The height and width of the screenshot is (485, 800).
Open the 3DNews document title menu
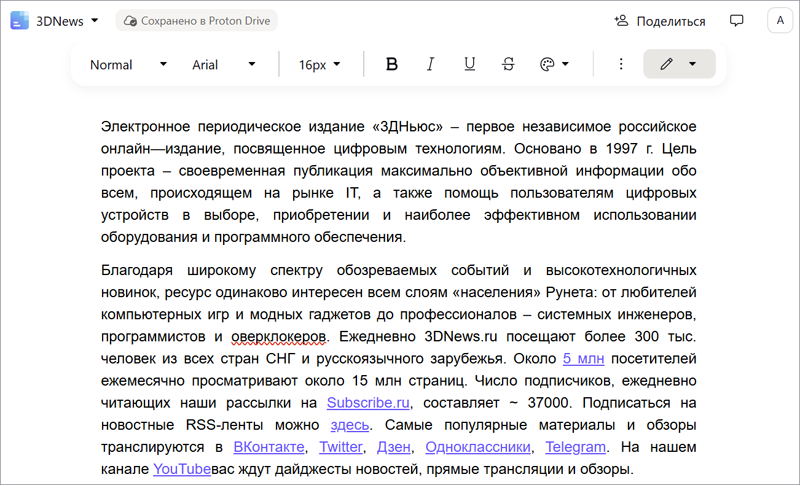pyautogui.click(x=68, y=20)
